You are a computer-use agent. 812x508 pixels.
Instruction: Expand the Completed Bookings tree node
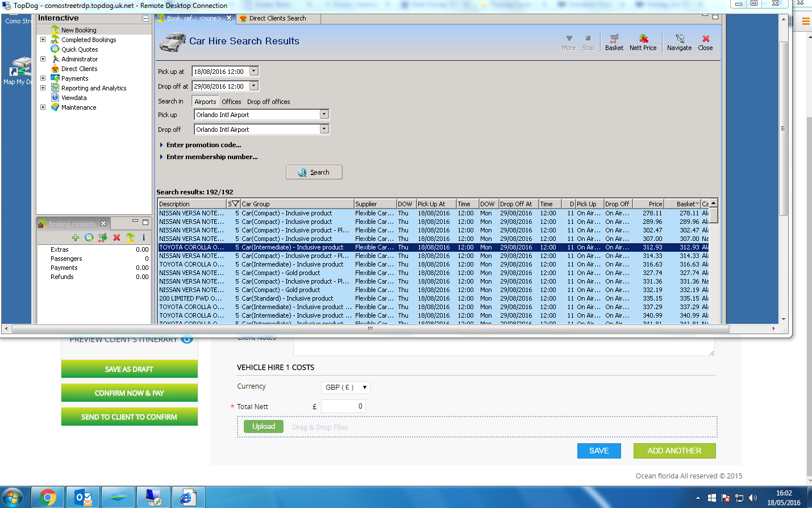pos(43,40)
